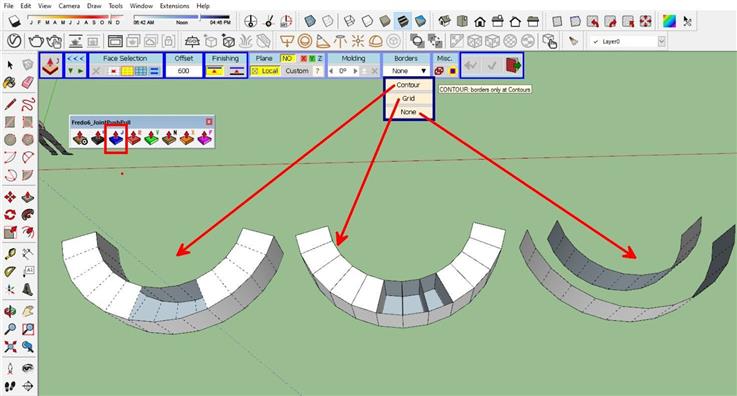The width and height of the screenshot is (737, 396).
Task: Decrease molding angle left arrow
Action: (331, 71)
